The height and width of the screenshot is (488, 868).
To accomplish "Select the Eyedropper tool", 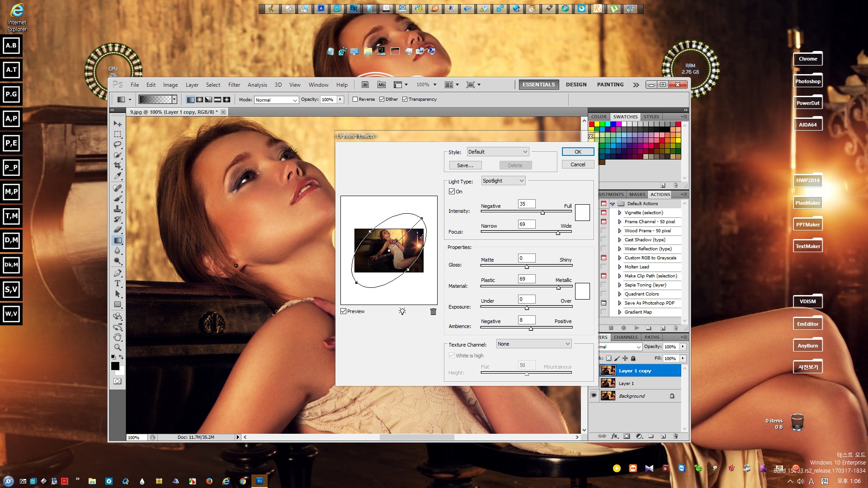I will [118, 176].
